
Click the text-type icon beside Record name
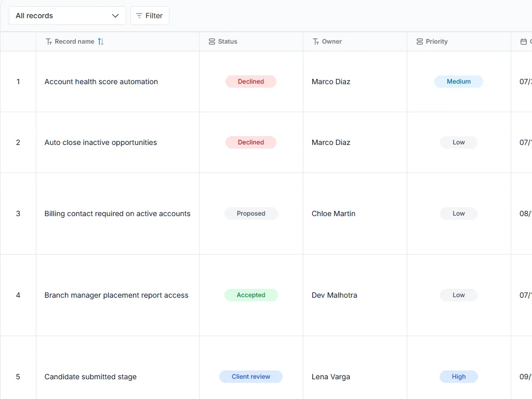pos(49,42)
